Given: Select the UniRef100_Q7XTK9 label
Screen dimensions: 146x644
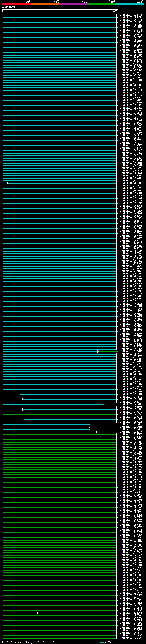Looking at the screenshot, I should pyautogui.click(x=131, y=100).
